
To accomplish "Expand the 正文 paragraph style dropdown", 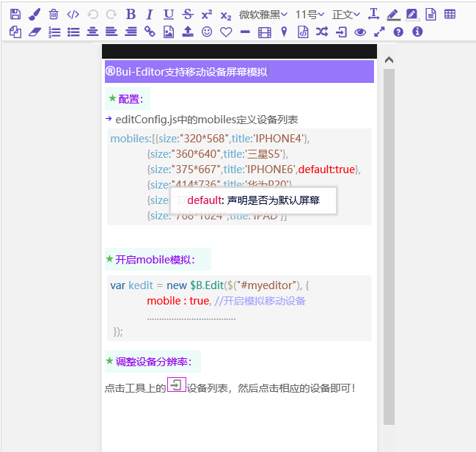I will point(345,14).
